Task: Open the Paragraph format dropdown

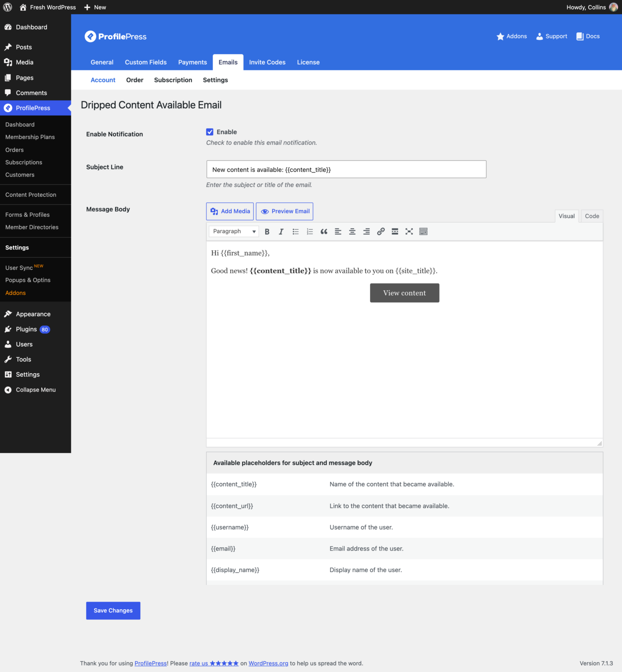Action: coord(234,232)
